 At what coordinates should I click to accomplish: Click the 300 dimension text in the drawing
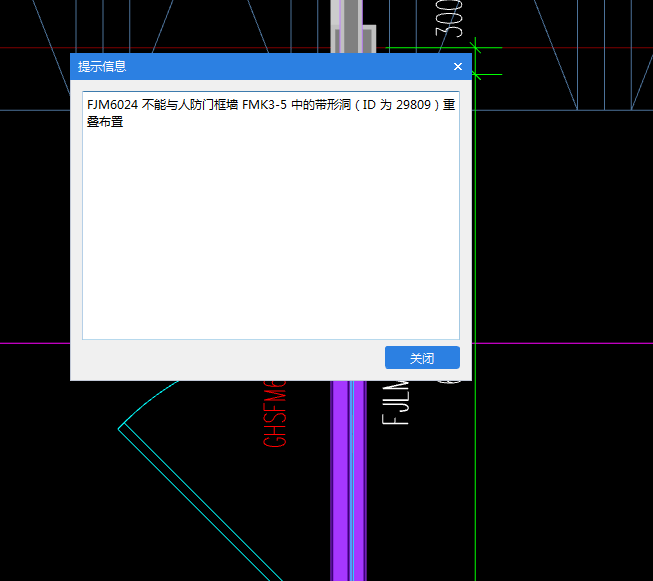tap(449, 18)
